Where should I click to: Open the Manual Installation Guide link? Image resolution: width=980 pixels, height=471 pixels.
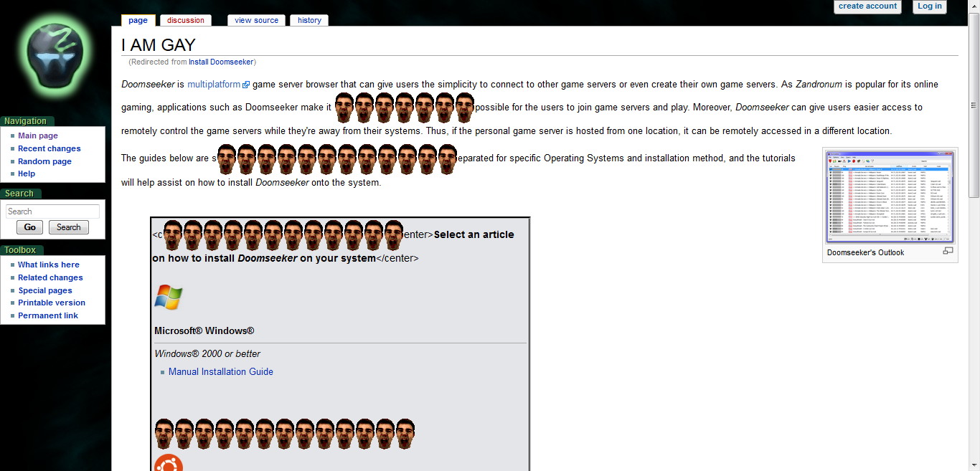pos(221,372)
